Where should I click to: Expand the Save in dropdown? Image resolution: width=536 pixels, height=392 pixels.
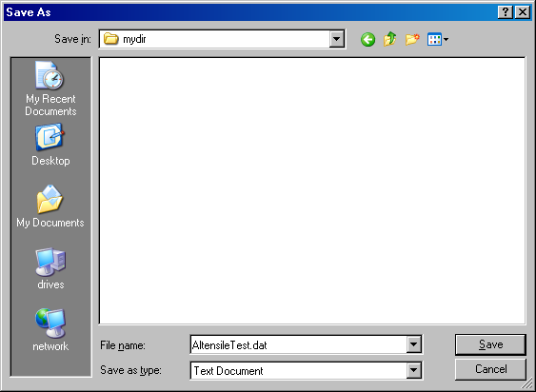click(x=336, y=39)
